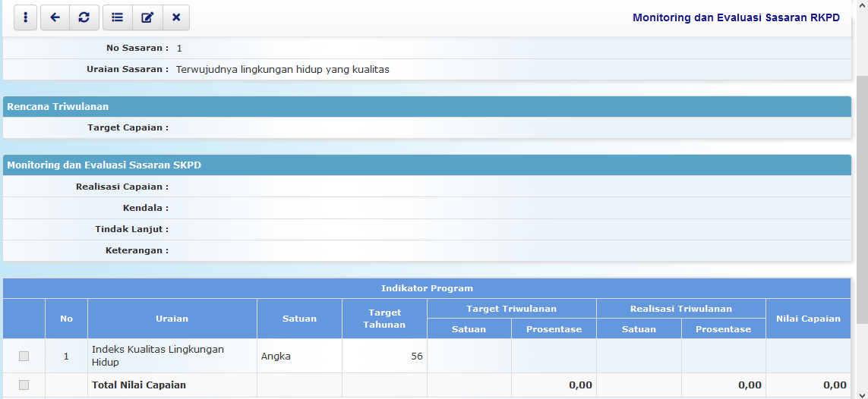Select the Tindak Lanjut field row
868x399 pixels.
click(x=509, y=229)
